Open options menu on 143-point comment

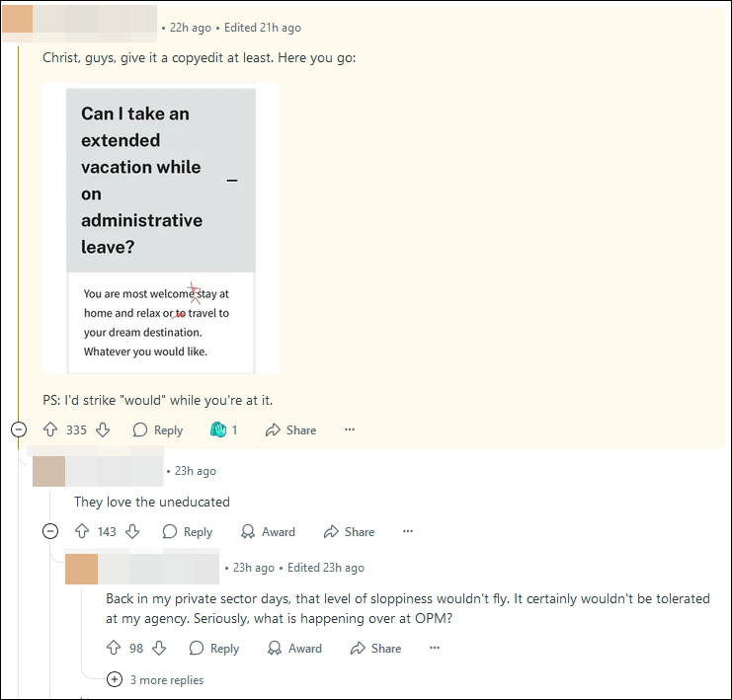coord(408,531)
